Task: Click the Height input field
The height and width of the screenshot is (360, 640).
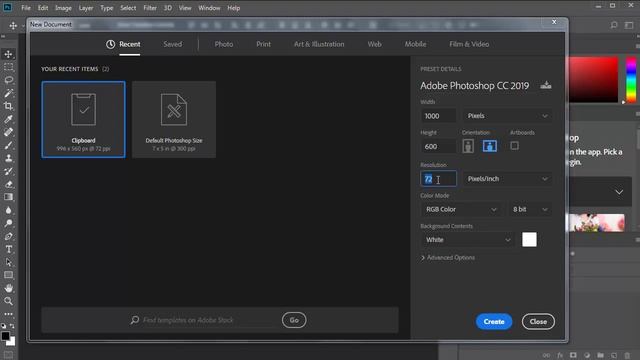Action: [438, 146]
